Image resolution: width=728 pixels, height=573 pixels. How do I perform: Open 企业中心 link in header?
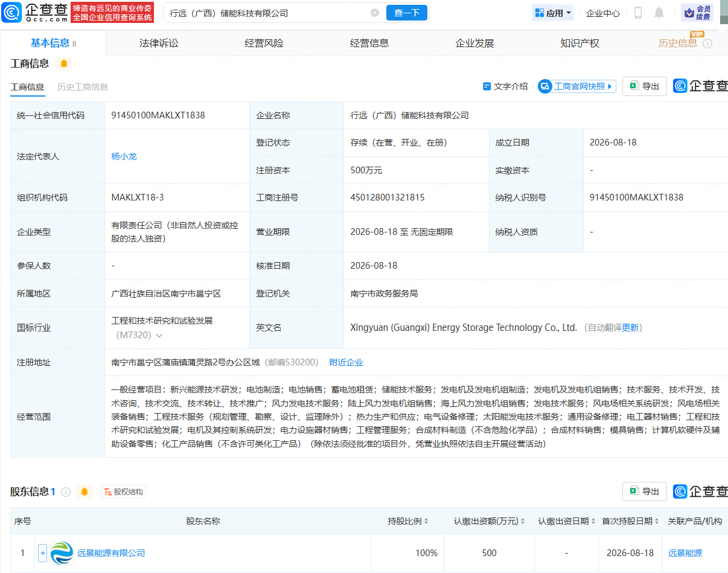click(603, 13)
